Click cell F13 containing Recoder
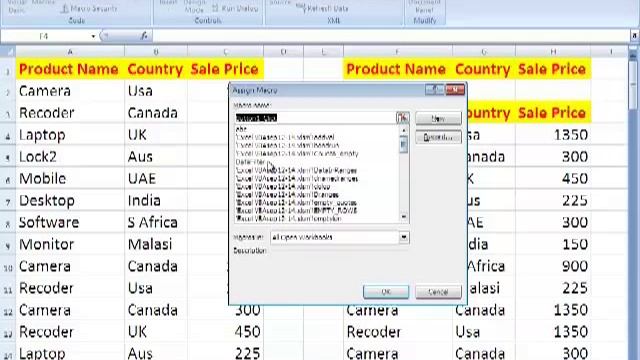This screenshot has height=360, width=640. (x=398, y=332)
